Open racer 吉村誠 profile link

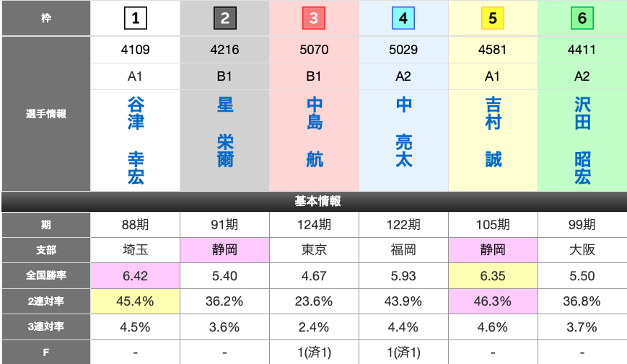(x=493, y=132)
